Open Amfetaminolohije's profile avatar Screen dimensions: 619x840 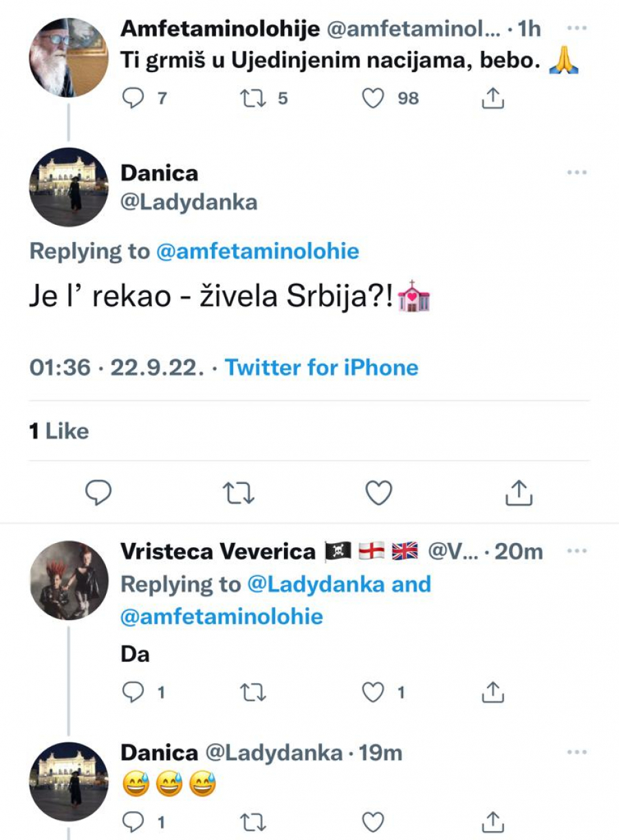pos(69,58)
